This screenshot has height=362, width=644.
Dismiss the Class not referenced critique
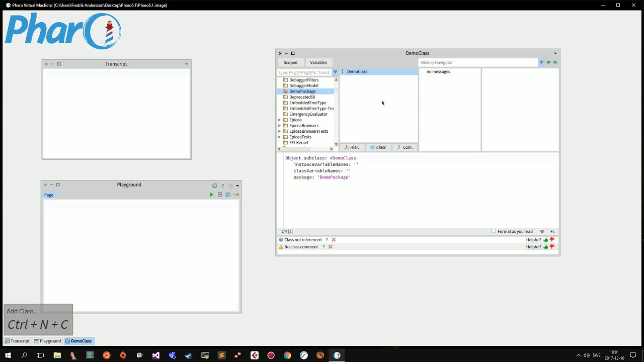[x=334, y=240]
